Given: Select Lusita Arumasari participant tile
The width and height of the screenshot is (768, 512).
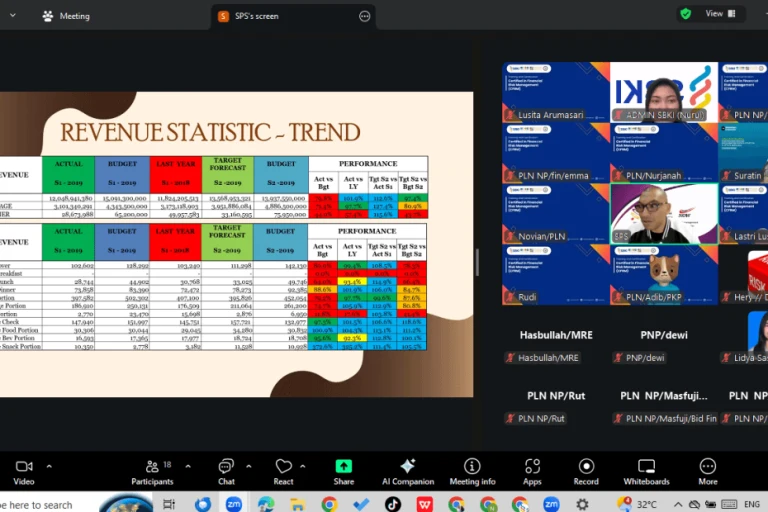Looking at the screenshot, I should pos(555,92).
